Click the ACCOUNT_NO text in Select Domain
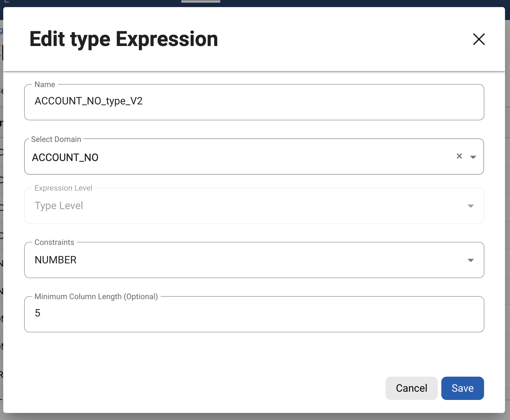The height and width of the screenshot is (420, 510). [65, 157]
